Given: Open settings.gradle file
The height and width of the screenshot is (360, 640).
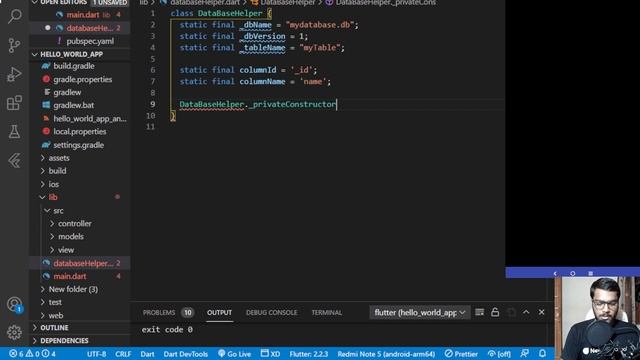Looking at the screenshot, I should coord(78,145).
